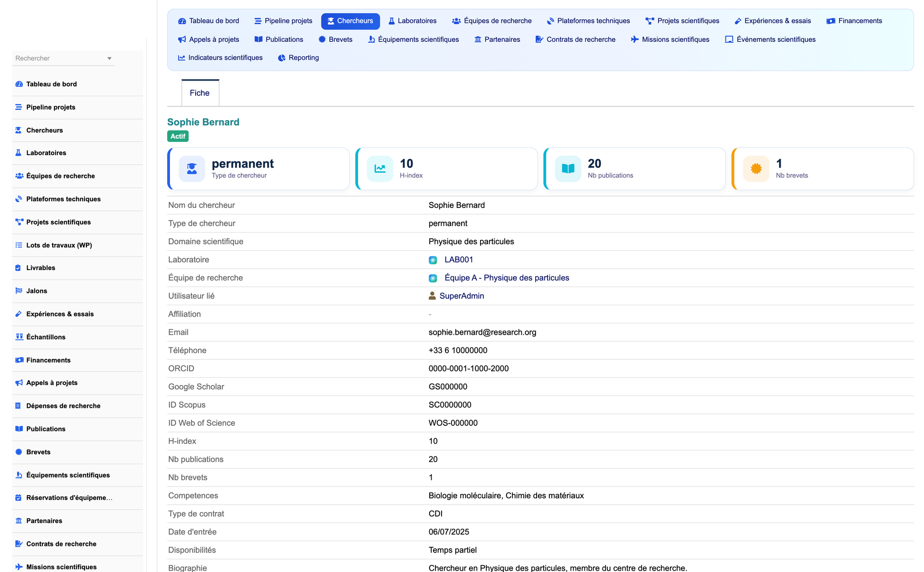This screenshot has width=924, height=572.
Task: Click the WOS-000000 value
Action: tap(453, 423)
